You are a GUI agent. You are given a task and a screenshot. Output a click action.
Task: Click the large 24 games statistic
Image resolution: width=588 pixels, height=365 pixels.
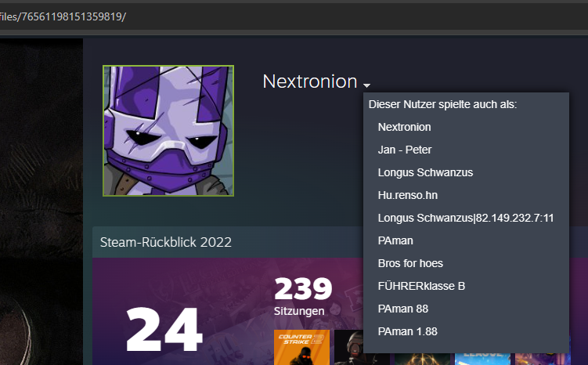164,330
